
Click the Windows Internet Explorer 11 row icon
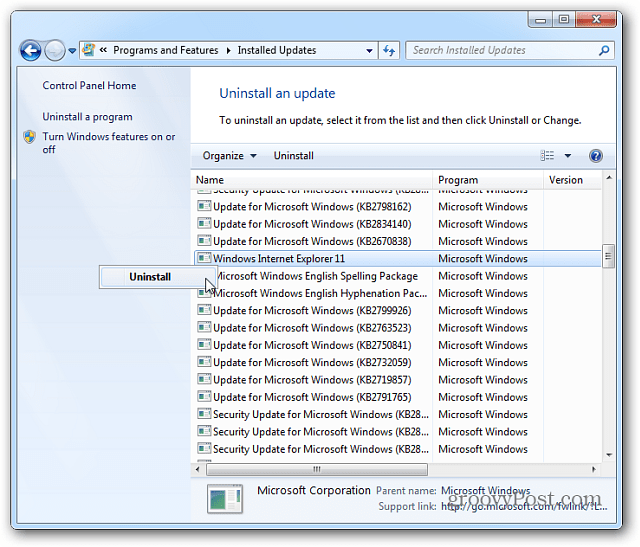pos(204,258)
